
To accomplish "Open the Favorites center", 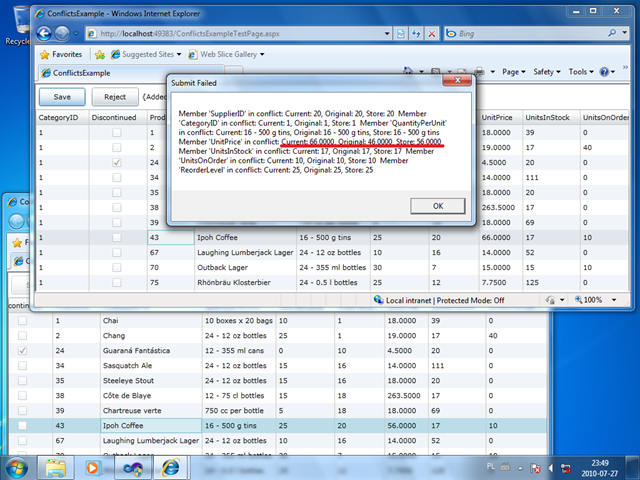I will 61,54.
